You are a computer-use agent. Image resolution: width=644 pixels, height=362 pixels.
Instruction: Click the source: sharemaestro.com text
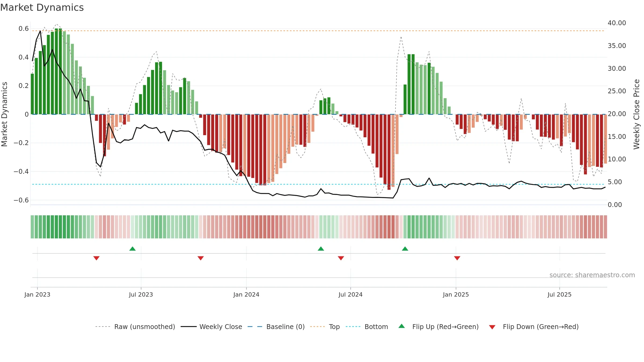pyautogui.click(x=592, y=275)
